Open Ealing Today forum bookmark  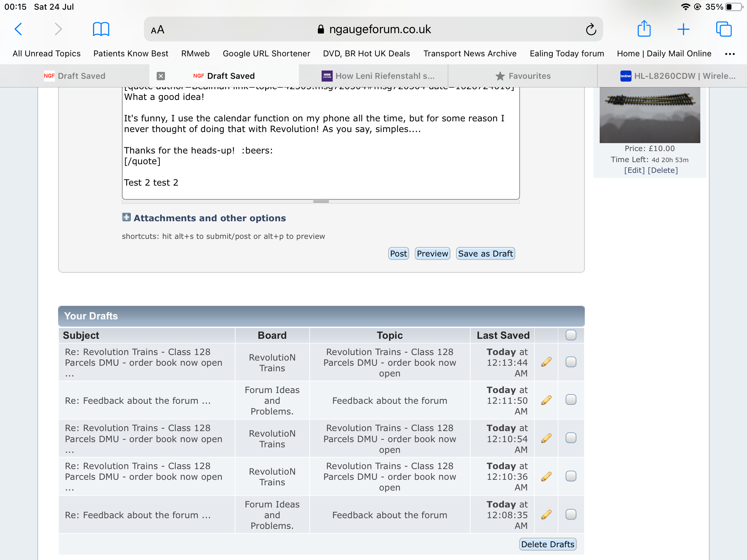pyautogui.click(x=567, y=54)
